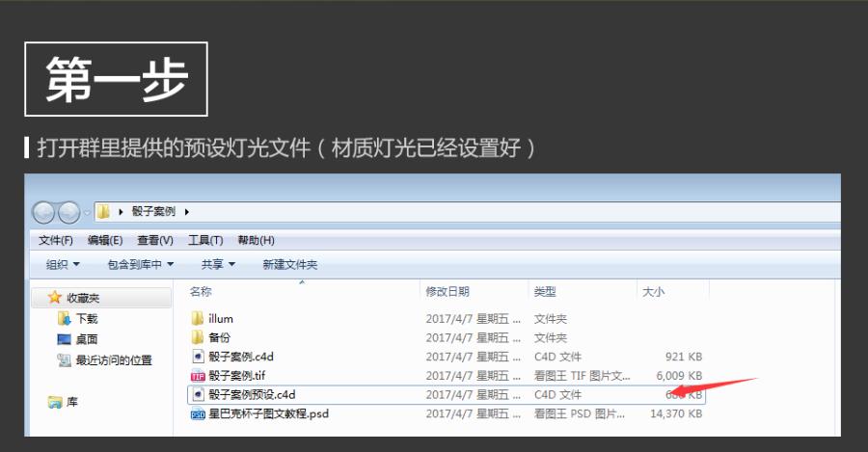Expand the 共享 dropdown
This screenshot has width=868, height=452.
tap(217, 264)
